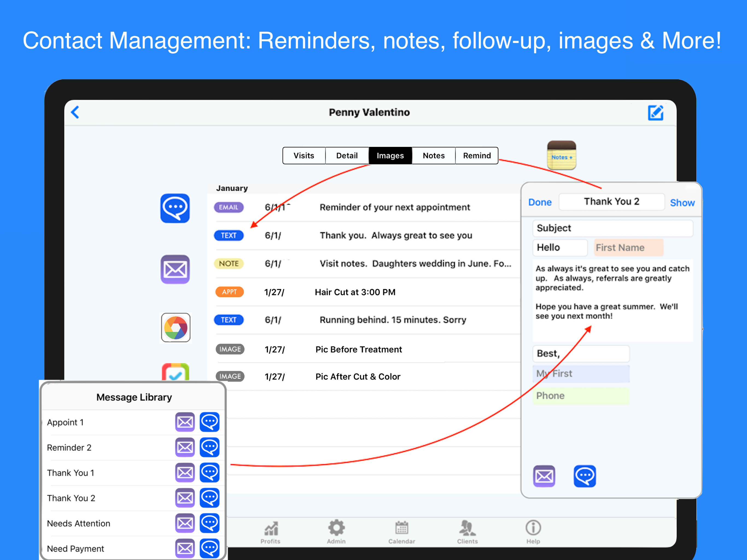Image resolution: width=747 pixels, height=560 pixels.
Task: Send Need Payment by text icon
Action: click(x=210, y=549)
